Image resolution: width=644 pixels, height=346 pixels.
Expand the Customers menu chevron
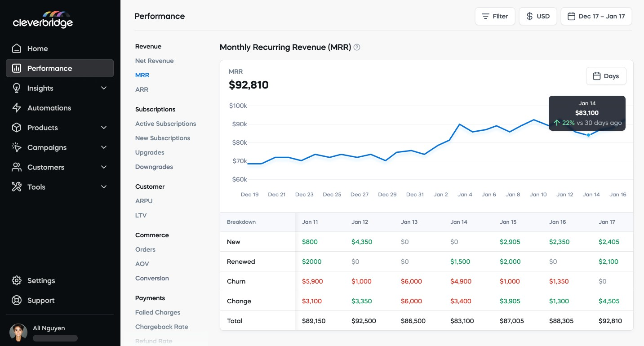[104, 167]
